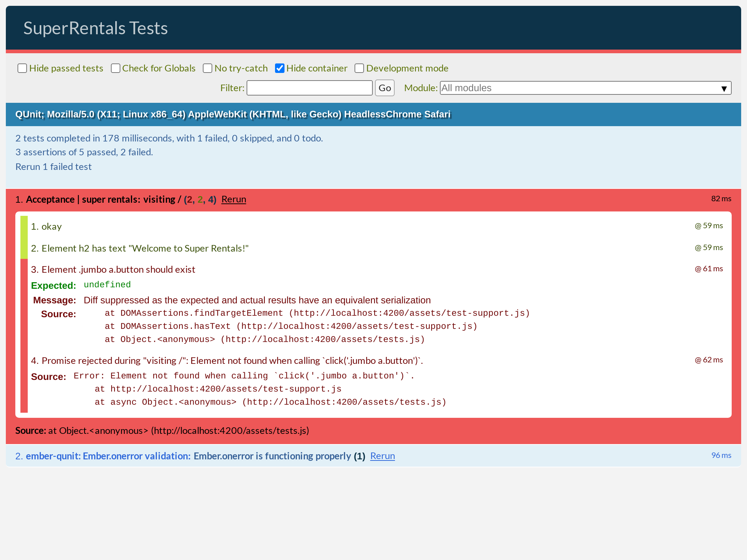Tick the Check for Globals checkbox

pyautogui.click(x=116, y=68)
